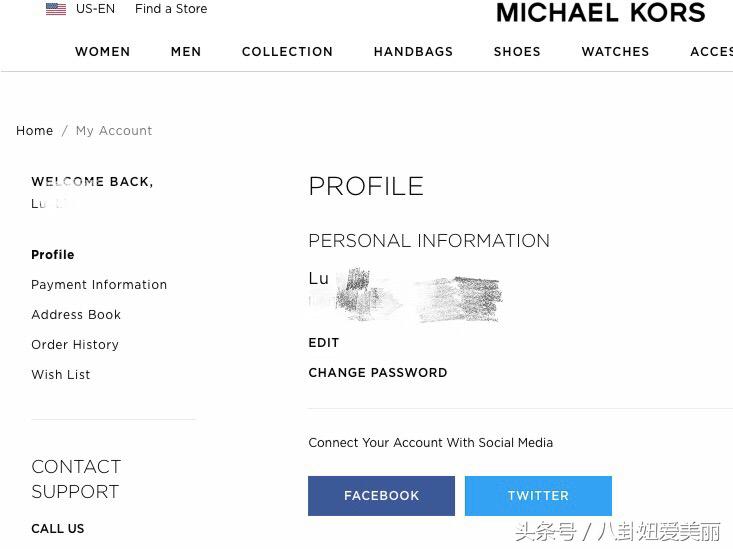Select Profile in account sidebar

[53, 255]
